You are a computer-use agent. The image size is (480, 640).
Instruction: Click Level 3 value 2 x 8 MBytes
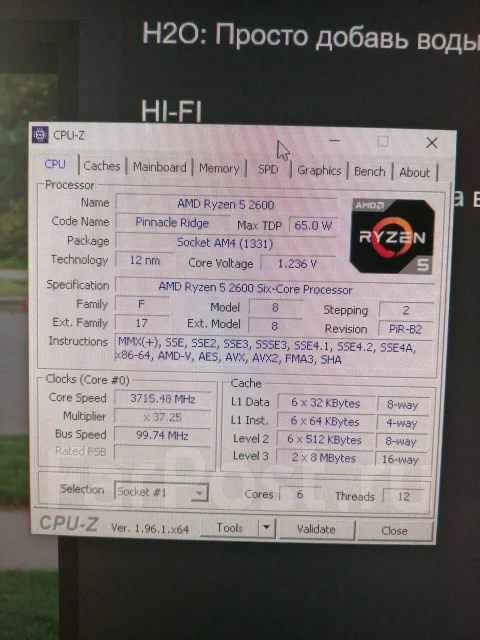[324, 458]
